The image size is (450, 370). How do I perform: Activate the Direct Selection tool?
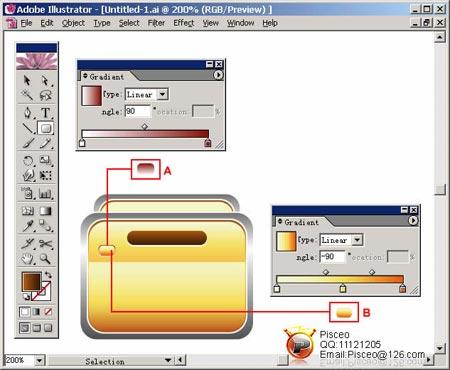(45, 80)
